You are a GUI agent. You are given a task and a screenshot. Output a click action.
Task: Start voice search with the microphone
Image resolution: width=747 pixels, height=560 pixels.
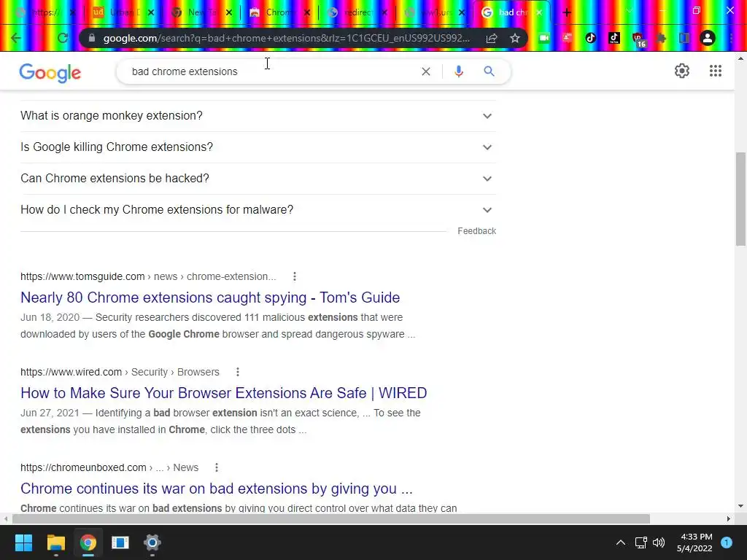coord(459,71)
